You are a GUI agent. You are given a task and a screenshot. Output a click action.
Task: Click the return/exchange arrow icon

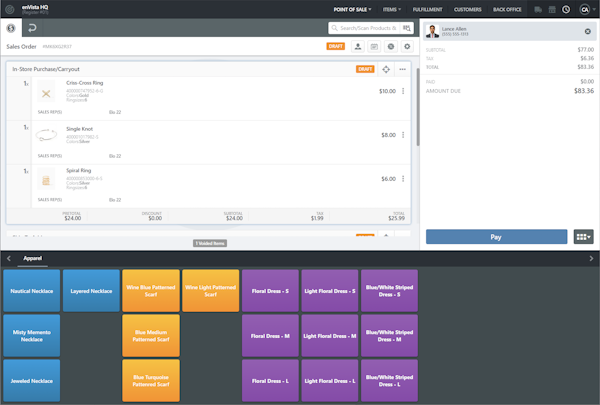32,28
